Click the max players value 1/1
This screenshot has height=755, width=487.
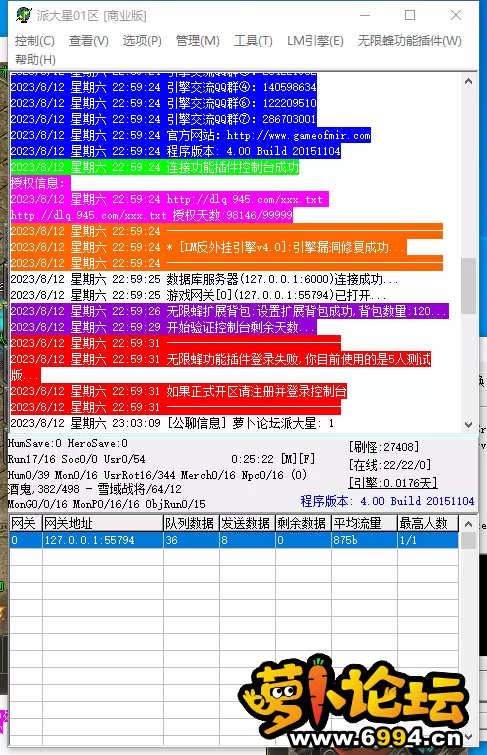428,540
